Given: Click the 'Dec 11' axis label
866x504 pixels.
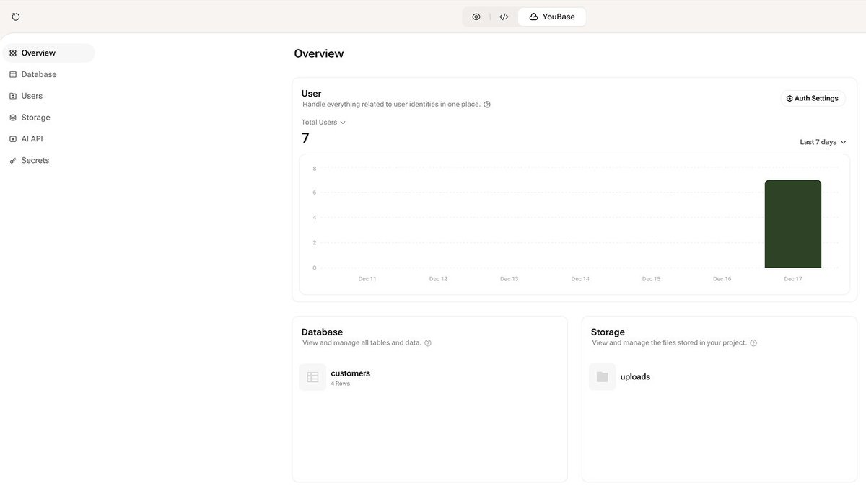Looking at the screenshot, I should (367, 279).
